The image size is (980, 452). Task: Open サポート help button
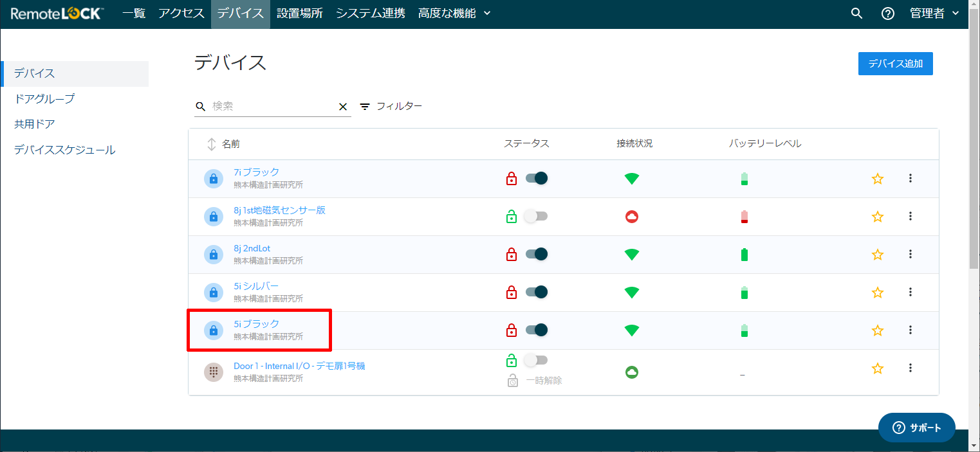[917, 428]
